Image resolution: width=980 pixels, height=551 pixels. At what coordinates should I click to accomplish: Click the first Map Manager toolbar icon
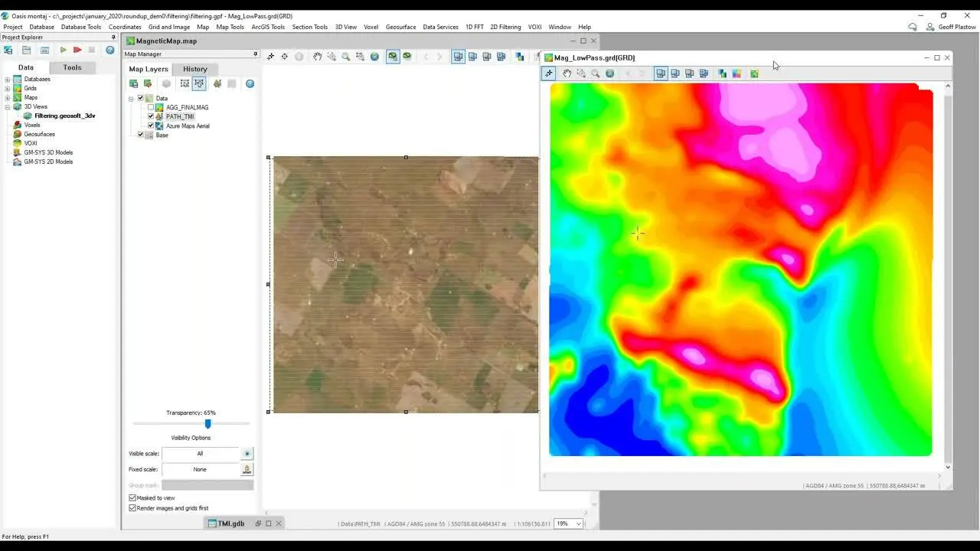(x=133, y=83)
